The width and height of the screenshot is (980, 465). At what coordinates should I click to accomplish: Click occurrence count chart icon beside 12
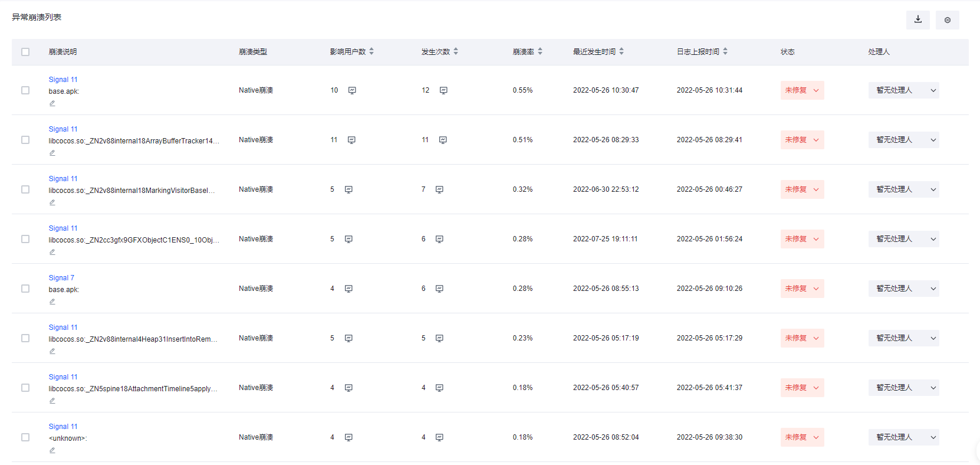(x=443, y=90)
